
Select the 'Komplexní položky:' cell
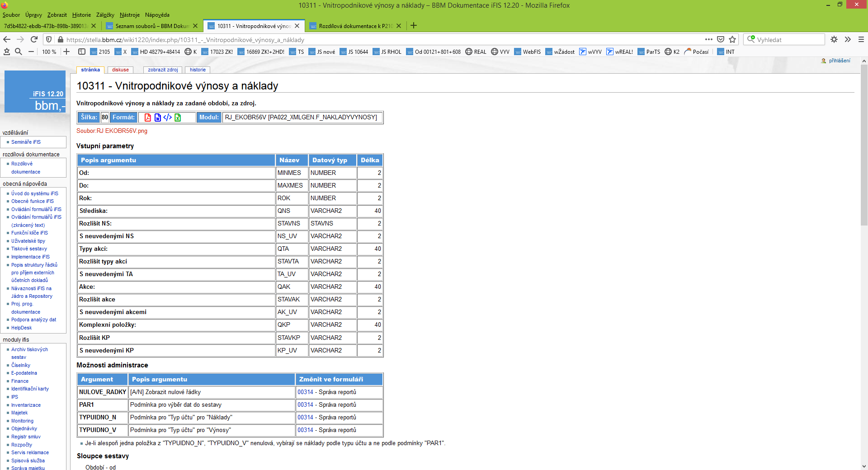pos(176,325)
